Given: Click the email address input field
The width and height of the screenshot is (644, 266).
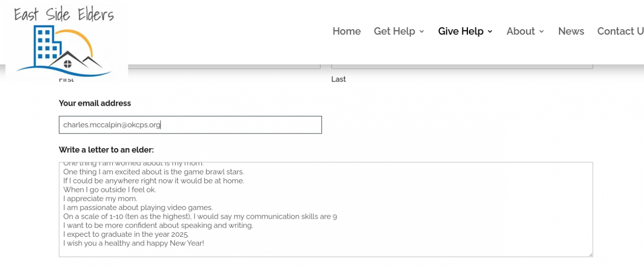Looking at the screenshot, I should click(190, 125).
